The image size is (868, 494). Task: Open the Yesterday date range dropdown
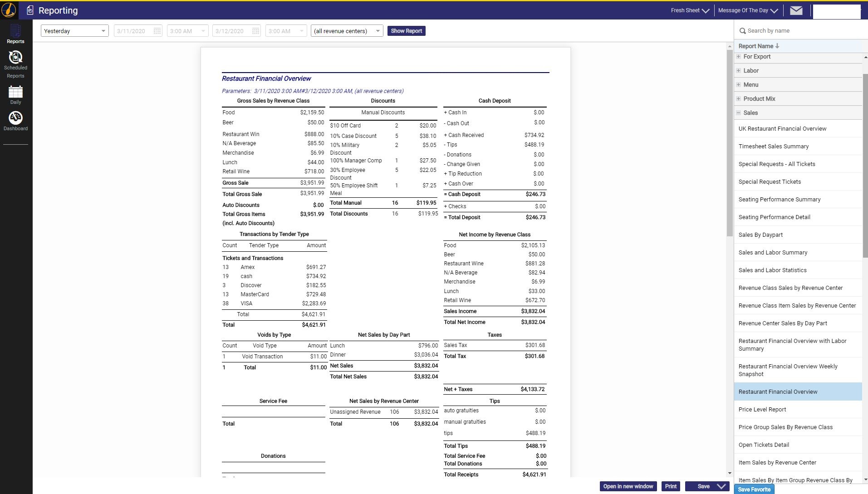click(x=75, y=31)
